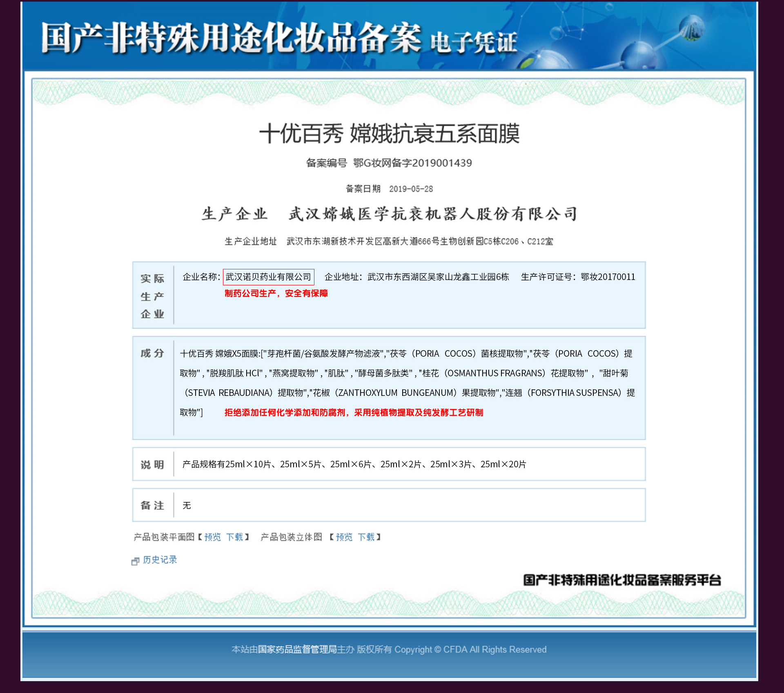
Task: Click the remark value 无
Action: [187, 505]
